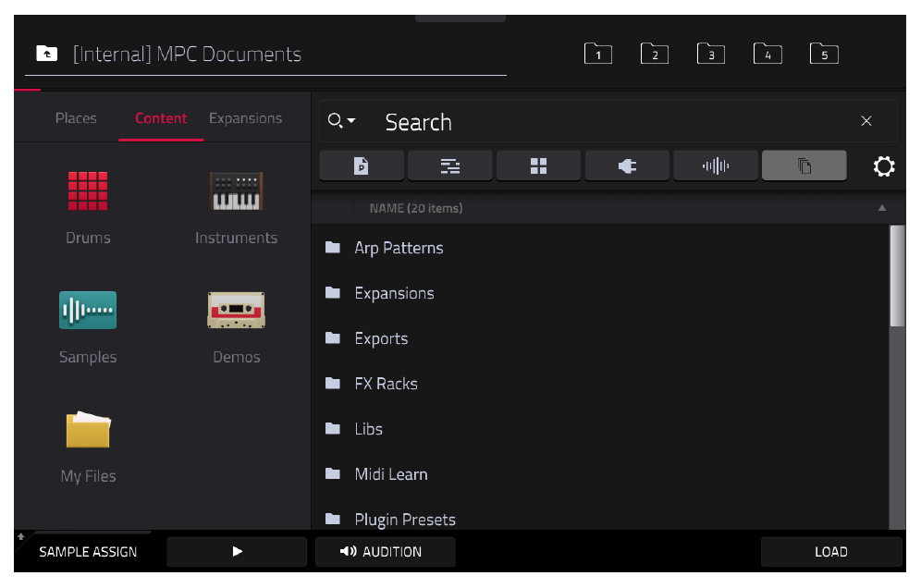Open the Drums content category
Screen dimensions: 921x588
(x=88, y=207)
